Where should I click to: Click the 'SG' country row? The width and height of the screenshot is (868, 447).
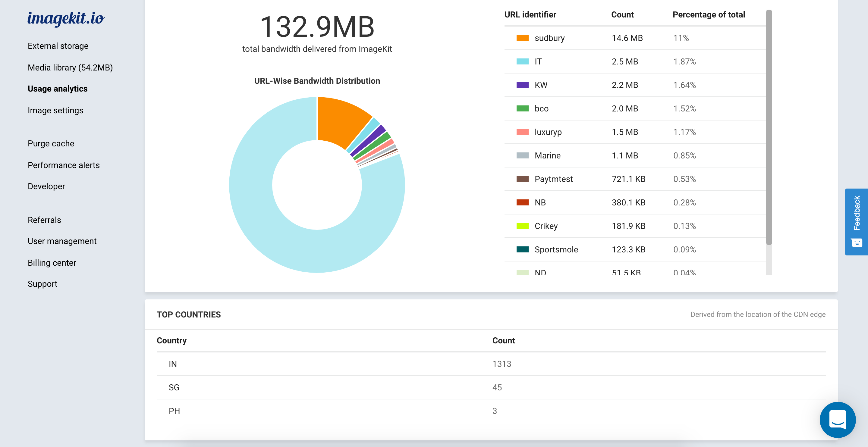[491, 387]
